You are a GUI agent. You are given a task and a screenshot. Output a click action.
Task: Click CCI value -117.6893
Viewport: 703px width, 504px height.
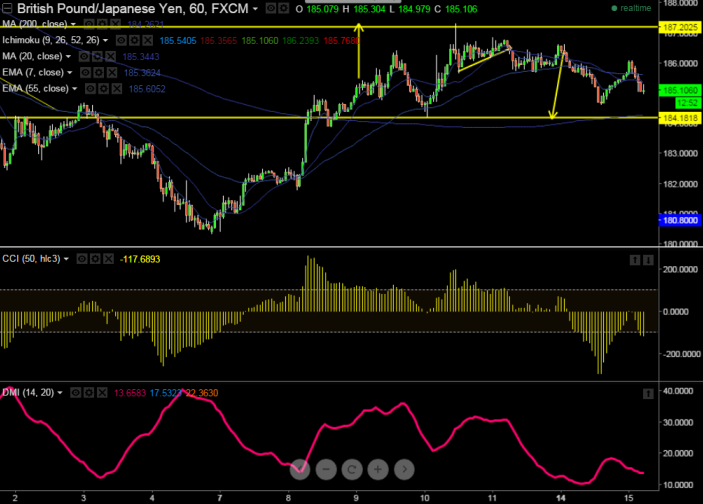pyautogui.click(x=140, y=259)
